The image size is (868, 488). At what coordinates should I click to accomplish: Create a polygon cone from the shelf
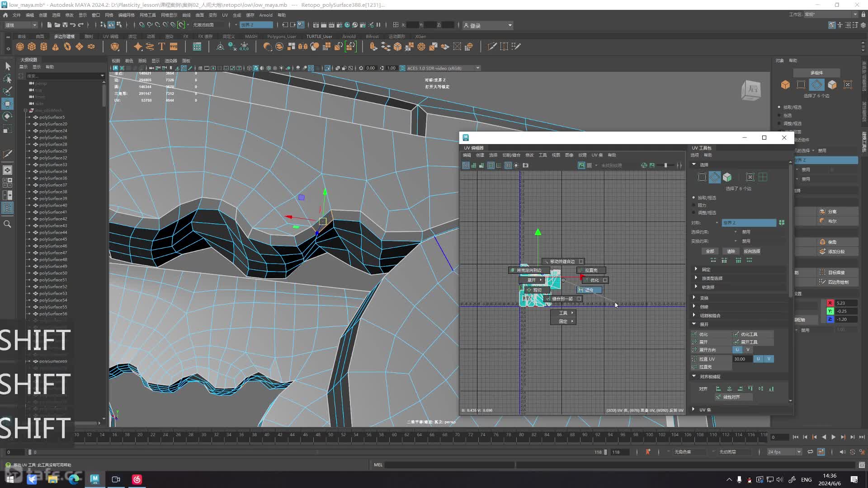[x=55, y=47]
